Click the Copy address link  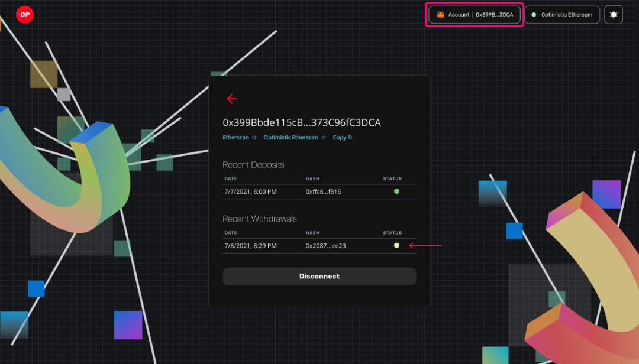[x=339, y=138]
